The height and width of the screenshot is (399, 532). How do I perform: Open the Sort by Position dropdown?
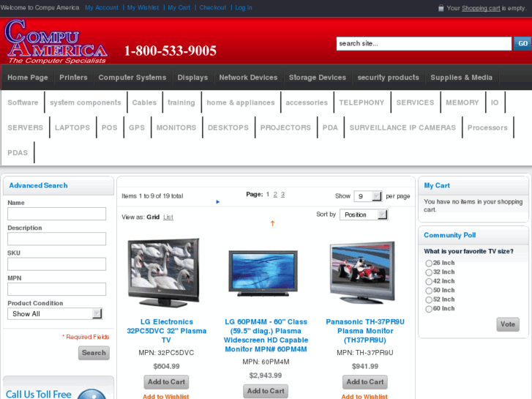pyautogui.click(x=364, y=215)
